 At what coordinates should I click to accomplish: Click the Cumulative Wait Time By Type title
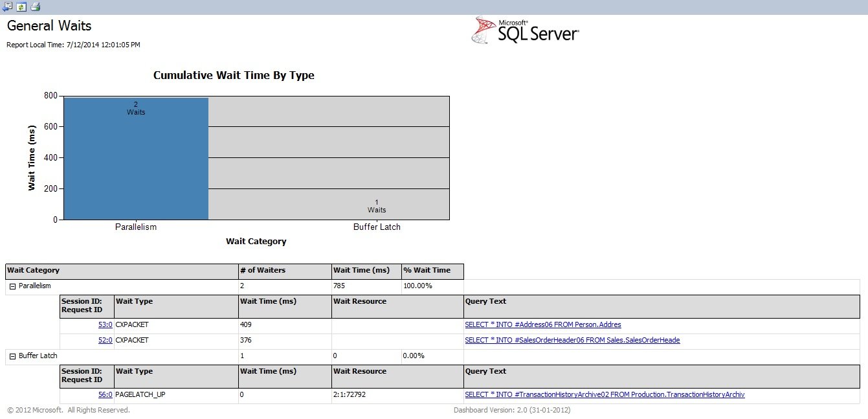click(x=234, y=75)
